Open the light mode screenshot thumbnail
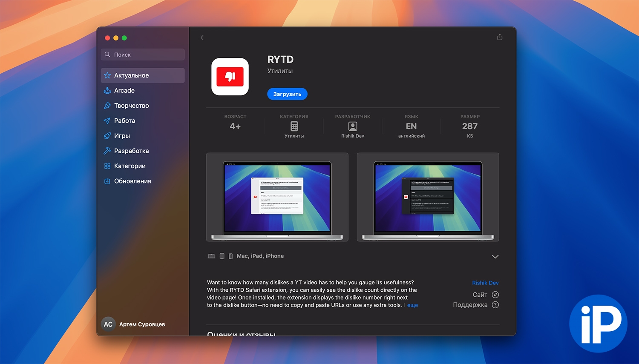Screen dimensions: 639x364 (x=277, y=197)
